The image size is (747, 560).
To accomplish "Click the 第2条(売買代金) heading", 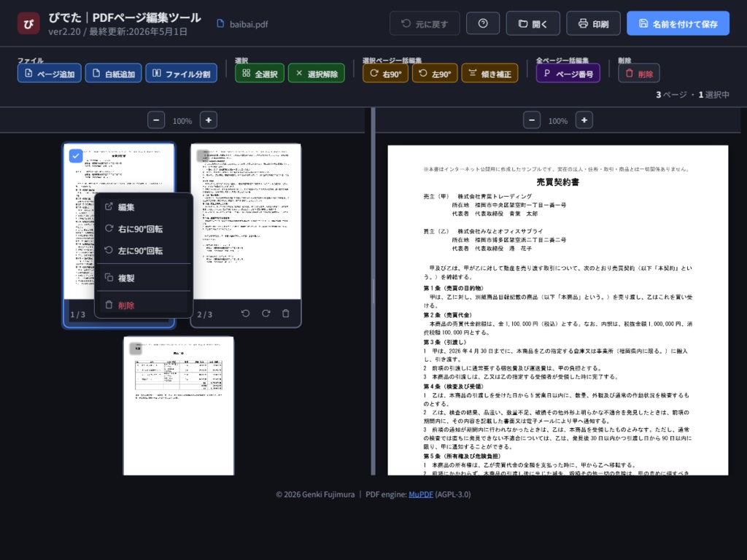I will tap(447, 315).
